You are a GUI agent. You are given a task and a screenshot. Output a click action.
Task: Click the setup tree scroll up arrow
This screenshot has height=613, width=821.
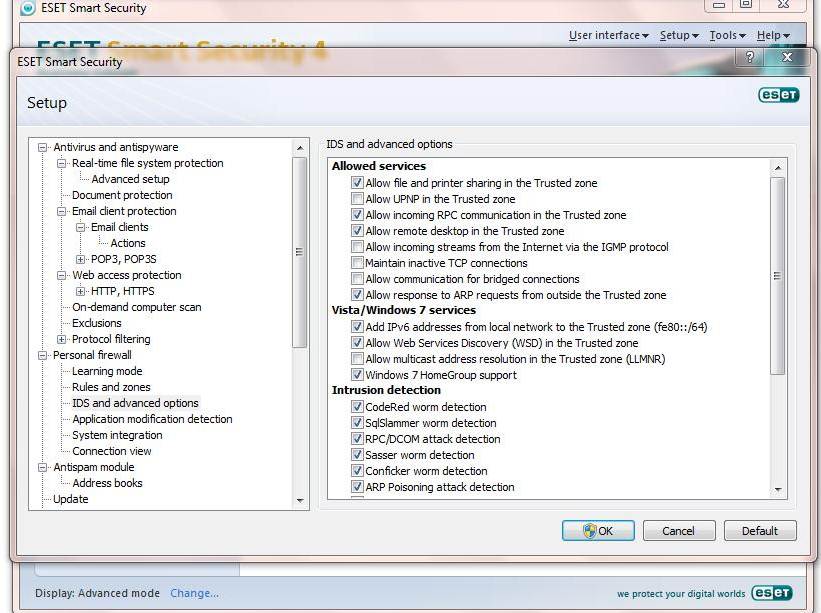(x=300, y=148)
